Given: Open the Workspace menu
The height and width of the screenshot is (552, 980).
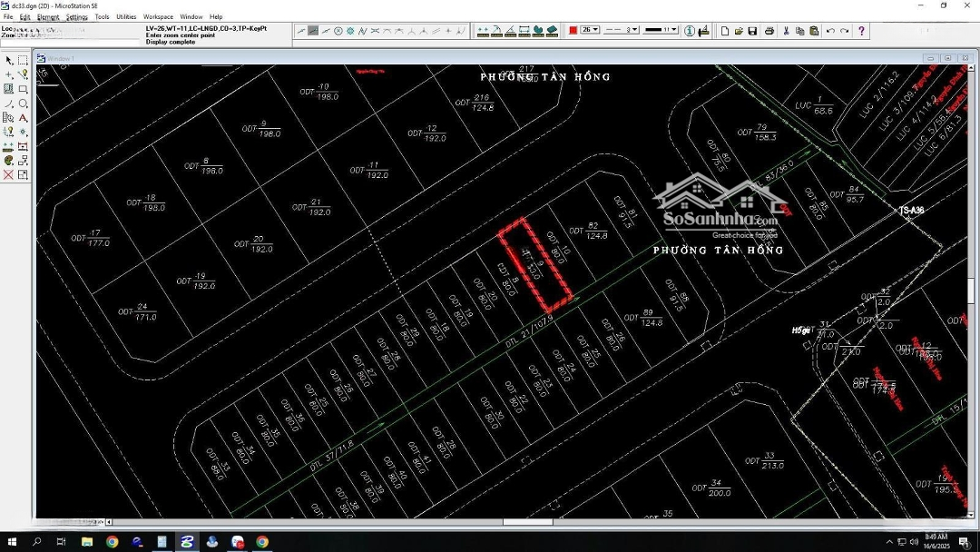Looking at the screenshot, I should click(x=158, y=16).
